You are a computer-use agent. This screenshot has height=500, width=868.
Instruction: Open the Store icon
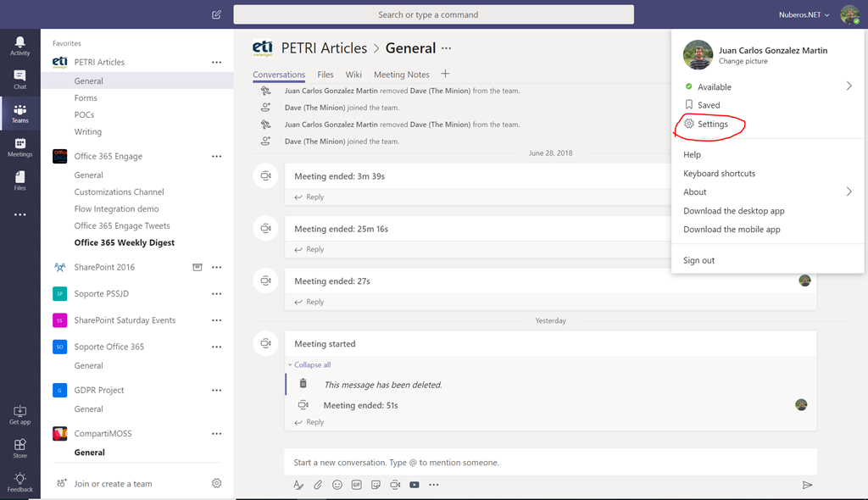pyautogui.click(x=20, y=448)
